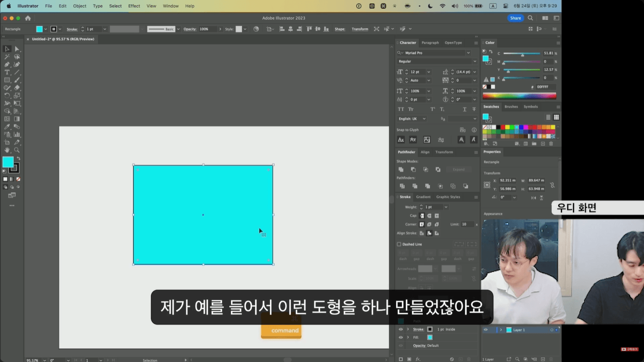Select the Selection (black arrow) tool

point(7,49)
